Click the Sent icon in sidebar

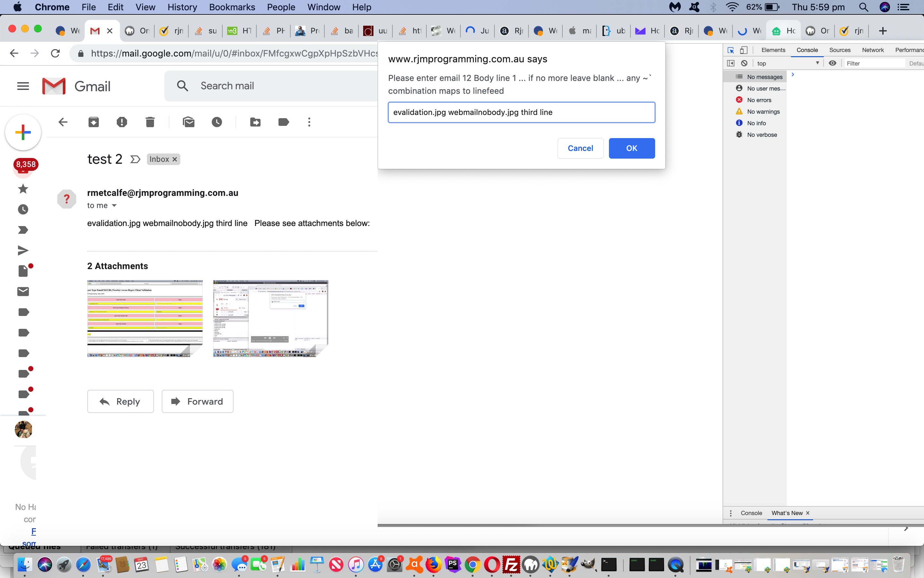[23, 250]
